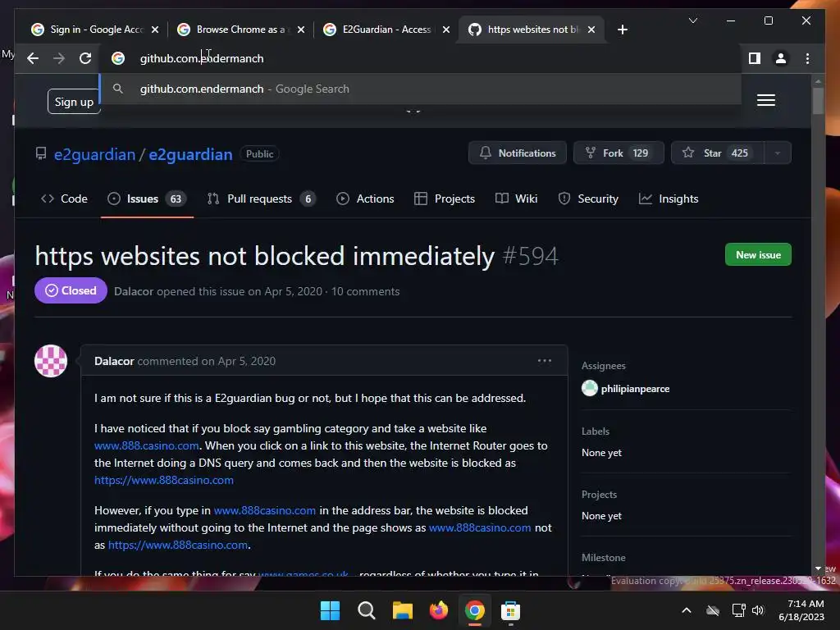
Task: Expand hidden system tray icons chevron
Action: pos(687,610)
